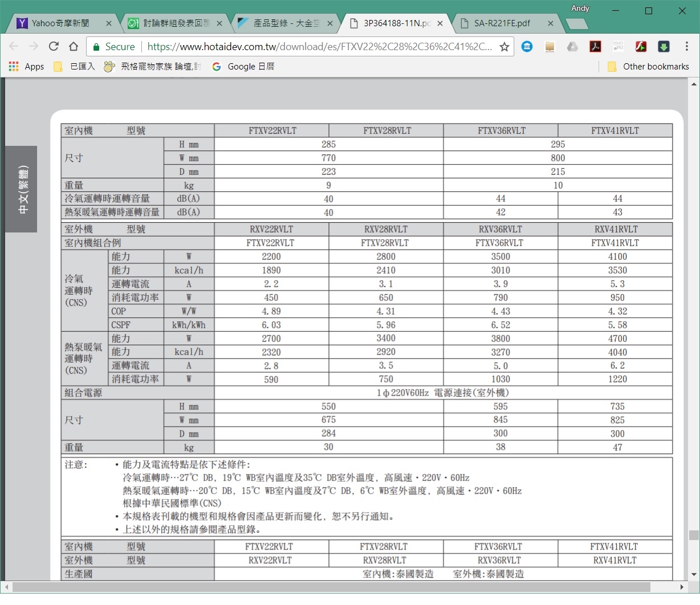
Task: Click the COP value 4.89
Action: [271, 311]
